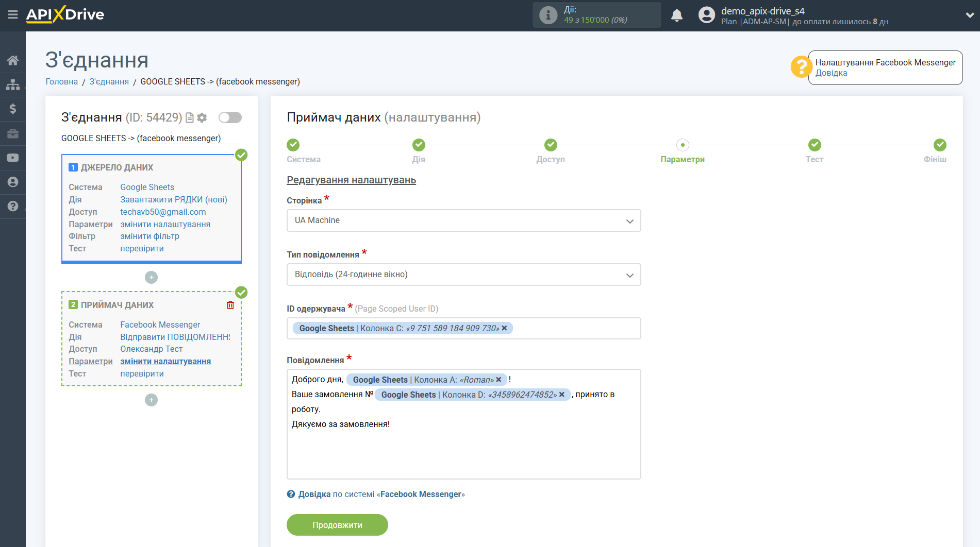
Task: Open the Сторінка UA Machine dropdown
Action: coord(463,220)
